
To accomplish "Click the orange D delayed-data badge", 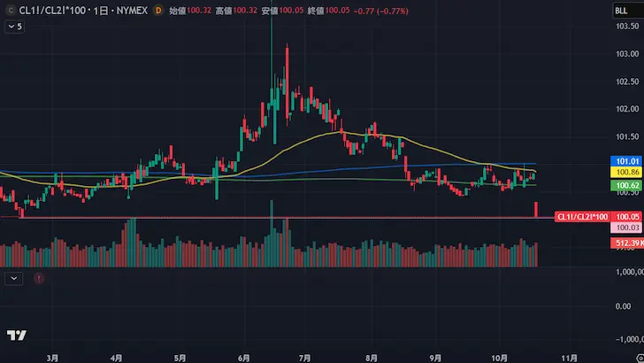I will click(x=157, y=11).
